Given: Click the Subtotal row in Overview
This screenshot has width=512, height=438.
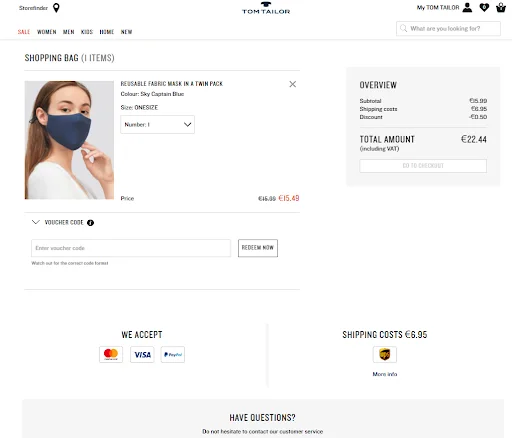Looking at the screenshot, I should click(x=423, y=101).
